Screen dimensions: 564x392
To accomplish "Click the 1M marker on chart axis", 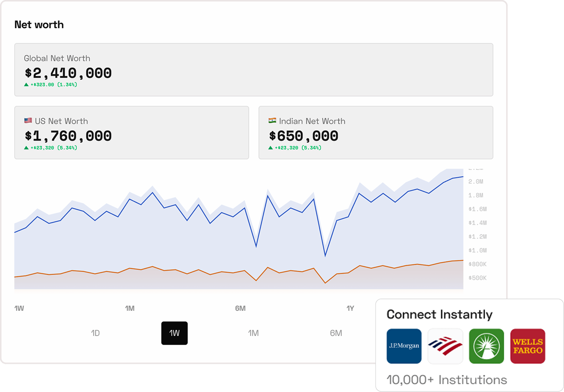I will [129, 308].
